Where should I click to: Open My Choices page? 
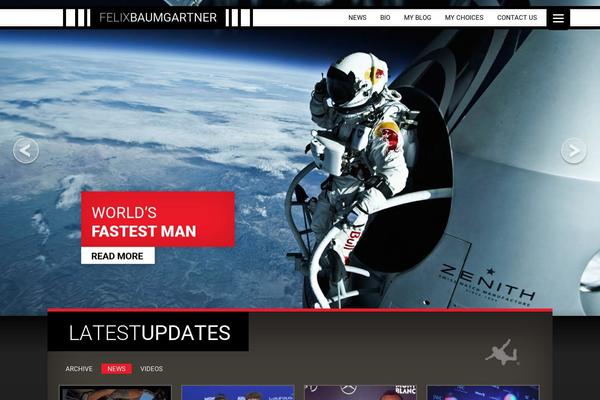click(x=464, y=18)
